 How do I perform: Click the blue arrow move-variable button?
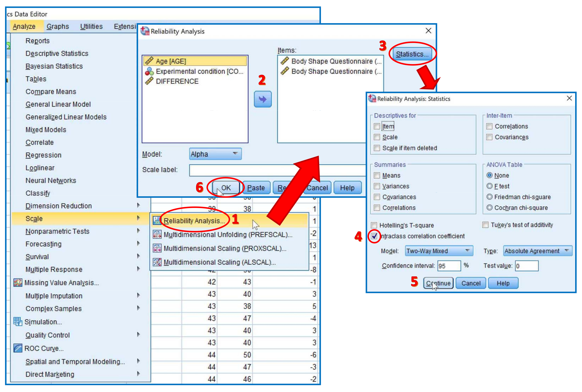(x=262, y=99)
